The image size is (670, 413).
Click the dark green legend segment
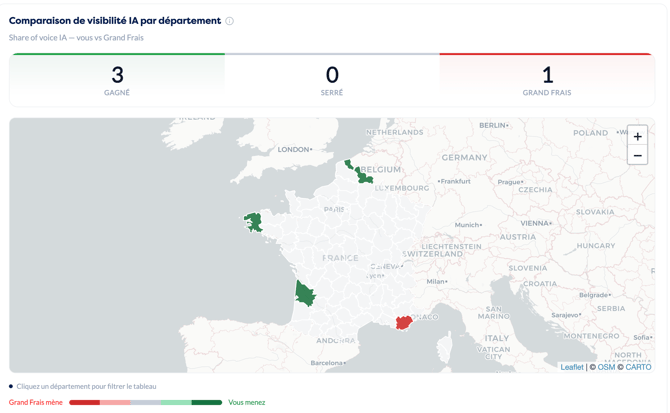click(x=207, y=402)
